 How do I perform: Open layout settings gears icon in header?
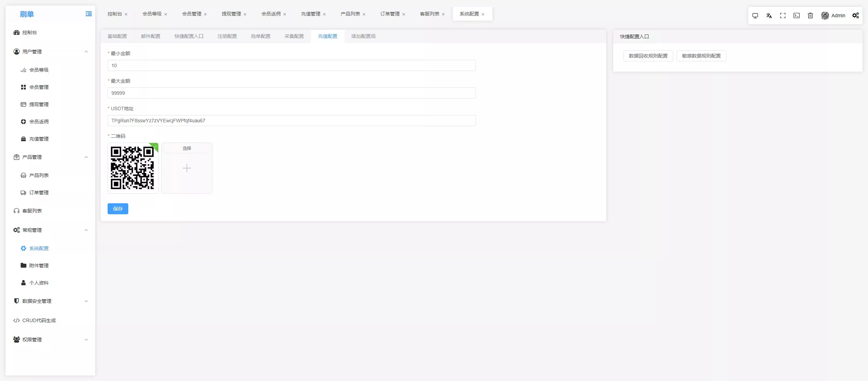tap(856, 16)
